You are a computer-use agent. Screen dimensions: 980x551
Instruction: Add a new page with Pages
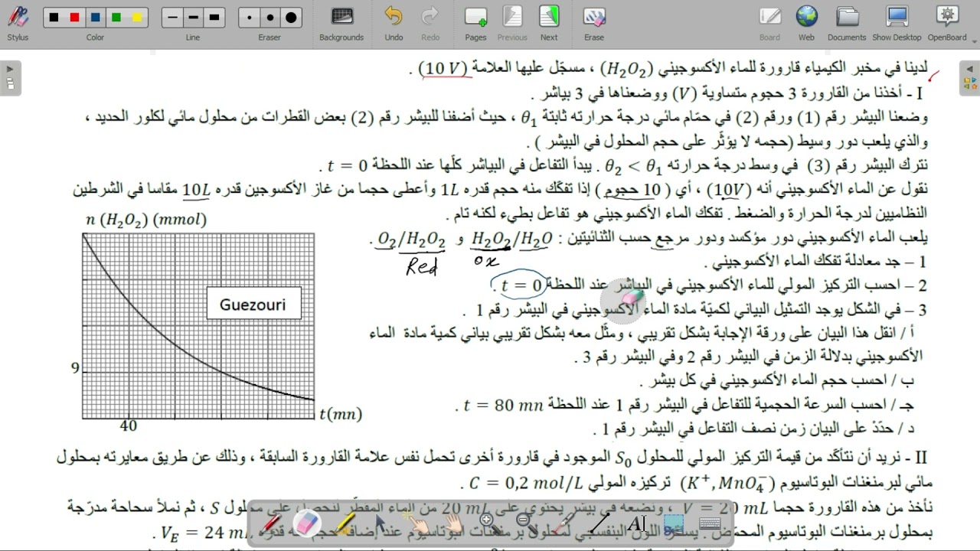(475, 24)
